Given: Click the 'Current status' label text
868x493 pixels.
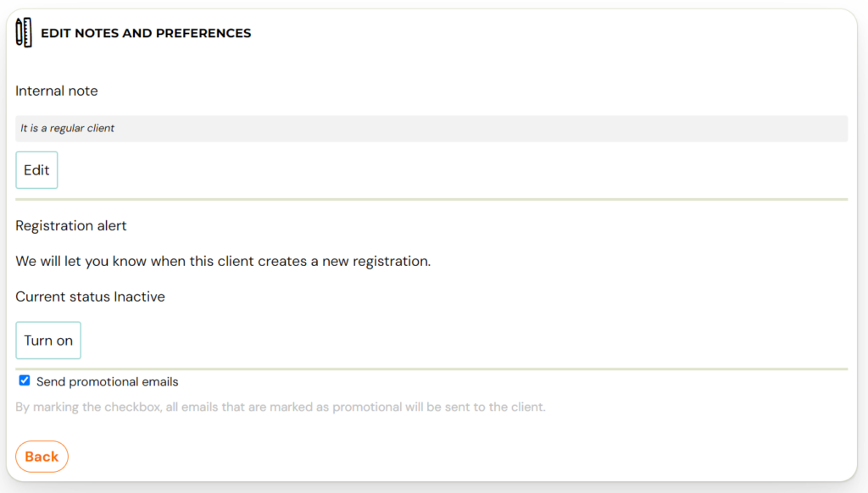Looking at the screenshot, I should [63, 296].
